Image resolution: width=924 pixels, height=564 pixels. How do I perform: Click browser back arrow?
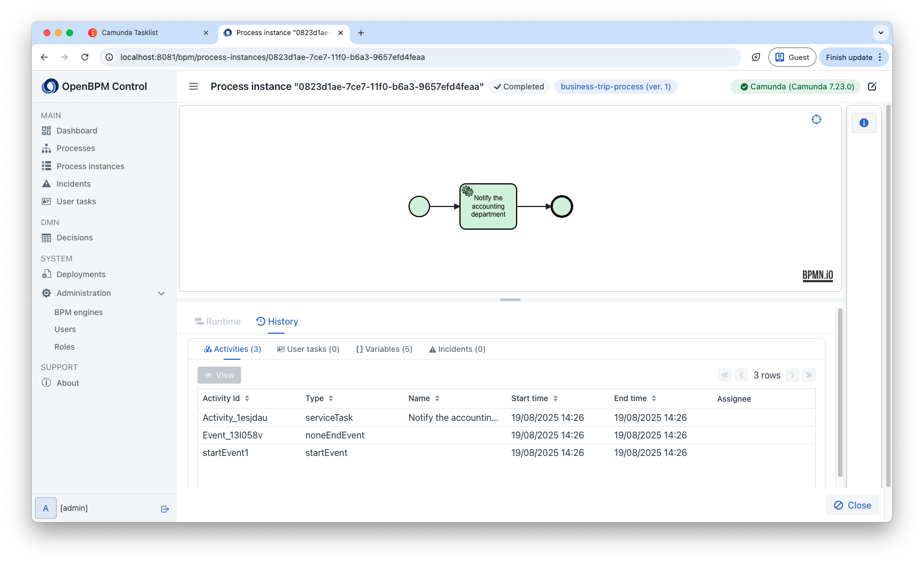pyautogui.click(x=44, y=57)
